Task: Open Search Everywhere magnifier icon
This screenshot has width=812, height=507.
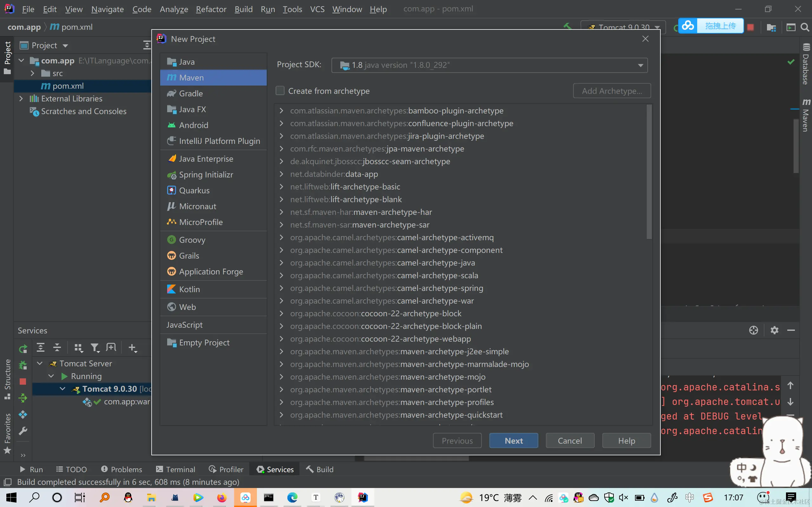Action: (x=805, y=27)
